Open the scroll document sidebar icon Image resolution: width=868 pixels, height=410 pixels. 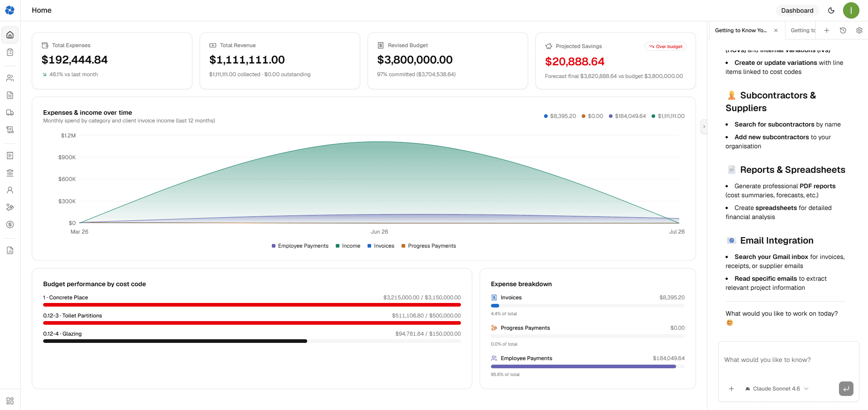pyautogui.click(x=10, y=130)
